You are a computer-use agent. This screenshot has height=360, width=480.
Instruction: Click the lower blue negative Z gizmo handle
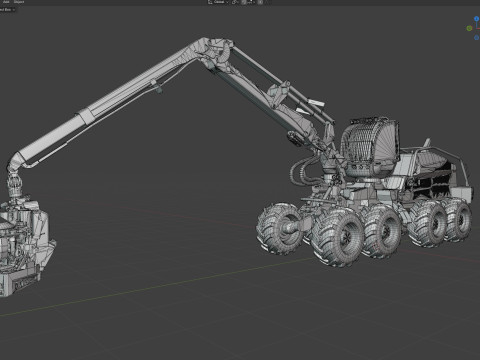tap(477, 38)
